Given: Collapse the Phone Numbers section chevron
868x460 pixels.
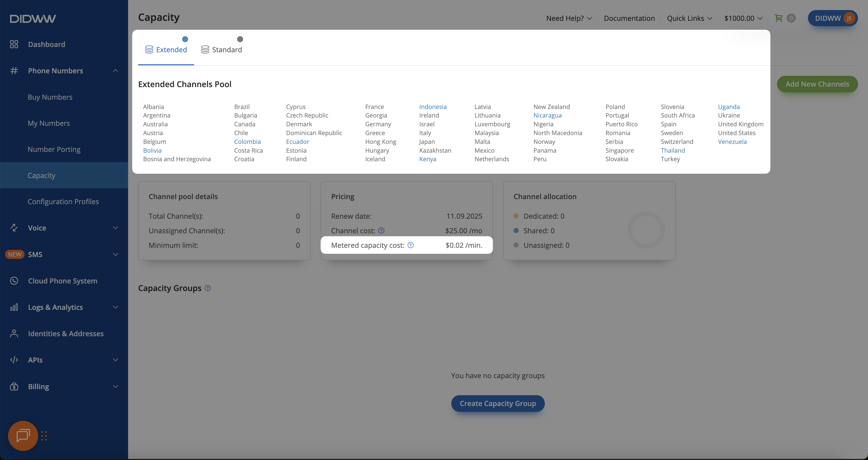Looking at the screenshot, I should (x=115, y=71).
